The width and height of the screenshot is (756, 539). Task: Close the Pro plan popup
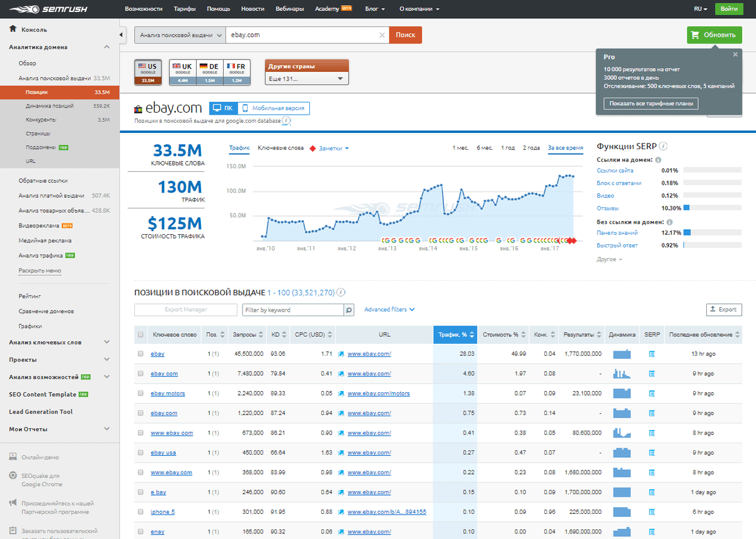[x=735, y=55]
